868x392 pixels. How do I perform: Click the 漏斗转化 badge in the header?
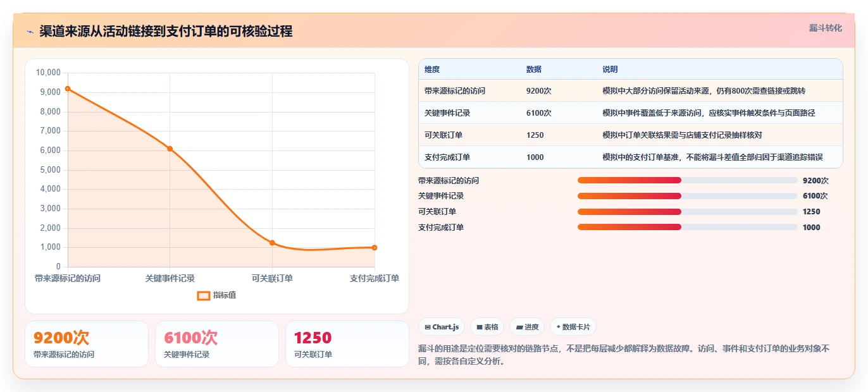coord(826,28)
